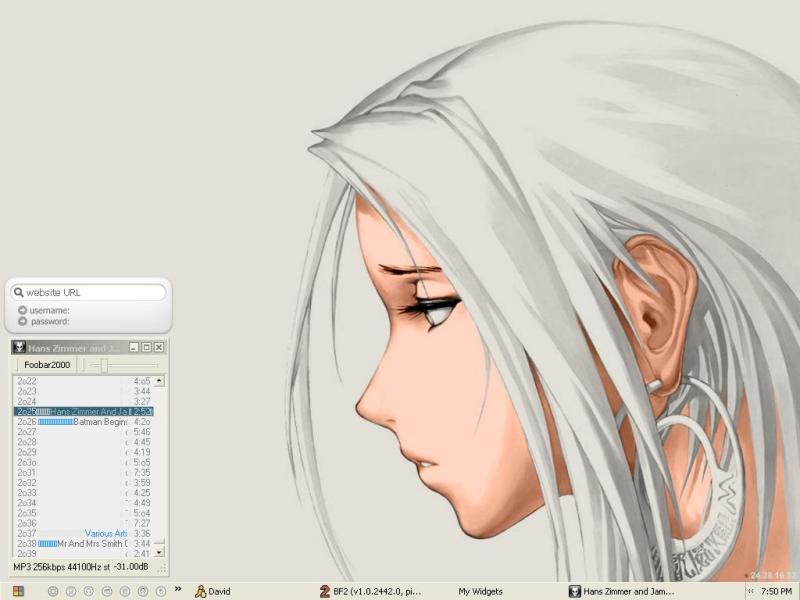Viewport: 800px width, 600px height.
Task: Select playlist row 2o34
Action: (x=84, y=503)
